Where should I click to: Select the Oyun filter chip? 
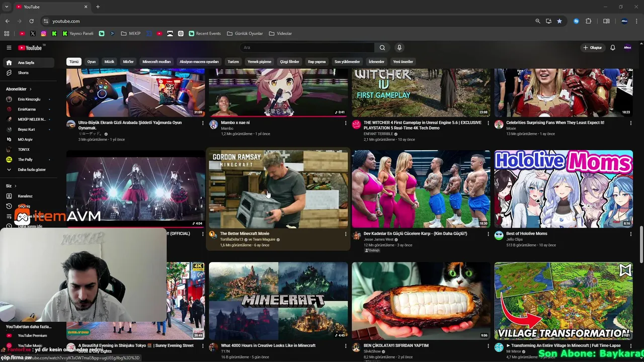point(92,62)
